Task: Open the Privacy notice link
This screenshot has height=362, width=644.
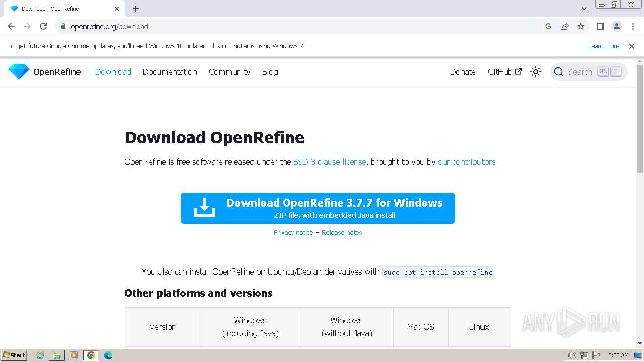Action: (x=293, y=232)
